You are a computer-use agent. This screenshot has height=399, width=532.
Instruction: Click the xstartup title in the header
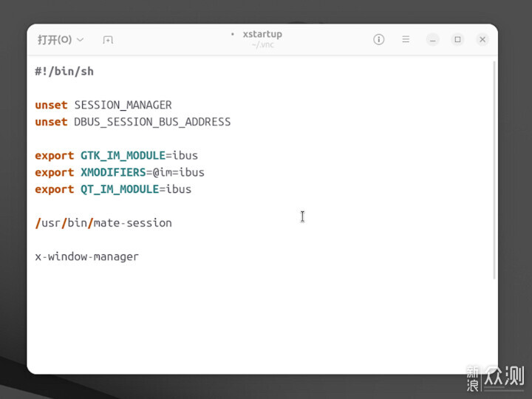(262, 34)
